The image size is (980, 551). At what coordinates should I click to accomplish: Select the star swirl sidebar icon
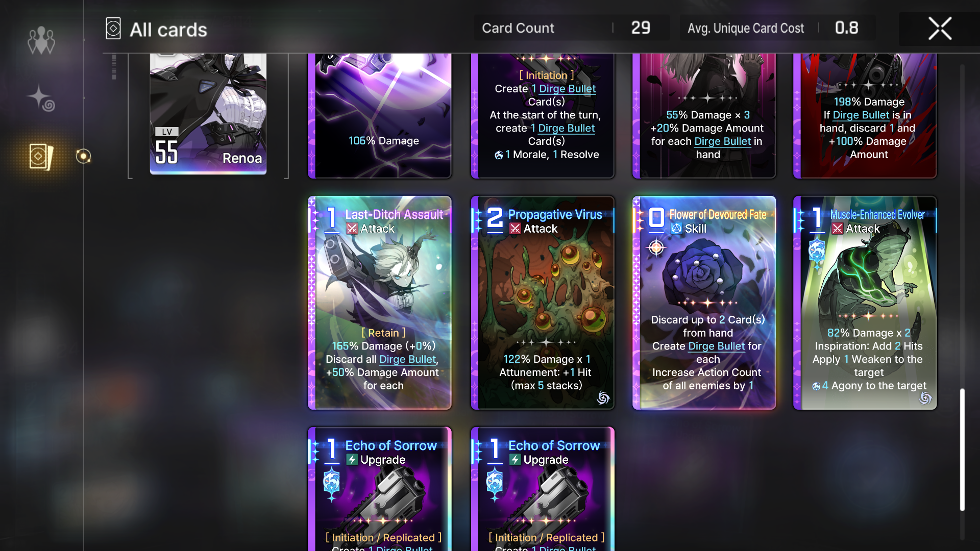[41, 98]
